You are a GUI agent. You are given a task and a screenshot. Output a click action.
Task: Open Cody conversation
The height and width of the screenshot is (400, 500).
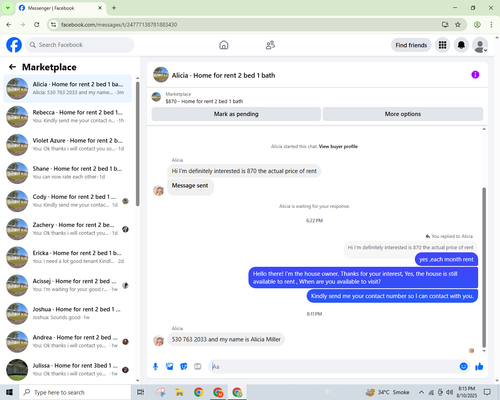67,201
